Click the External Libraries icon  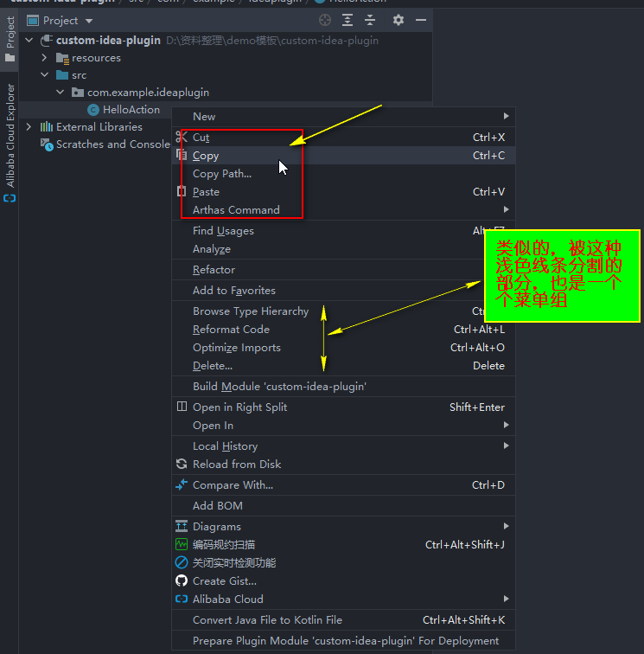pyautogui.click(x=47, y=127)
